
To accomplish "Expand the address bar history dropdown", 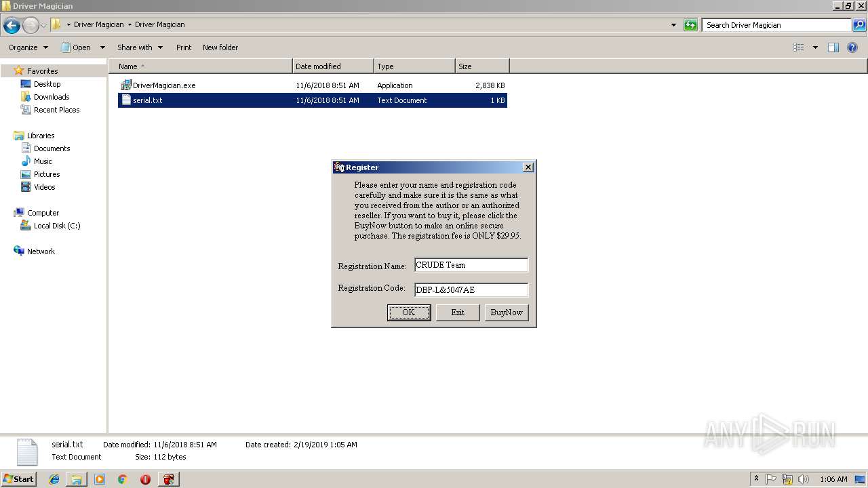I will (673, 25).
